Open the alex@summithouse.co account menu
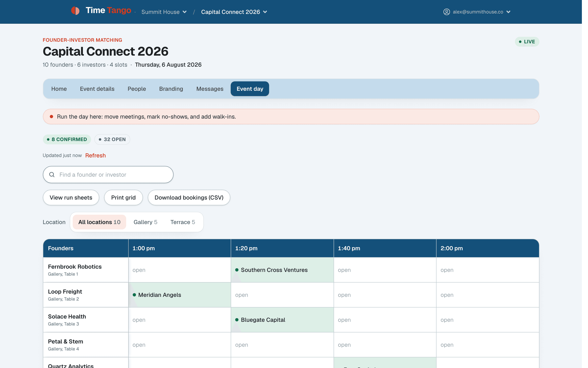Image resolution: width=588 pixels, height=368 pixels. [477, 12]
